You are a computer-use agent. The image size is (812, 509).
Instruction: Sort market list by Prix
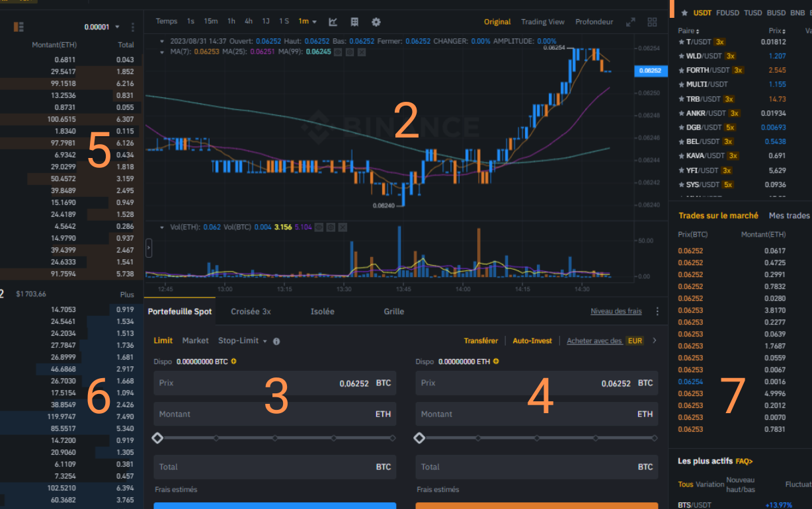point(778,31)
